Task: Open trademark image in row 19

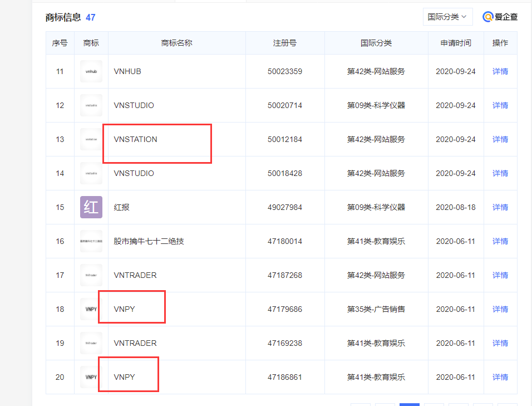Action: 91,343
